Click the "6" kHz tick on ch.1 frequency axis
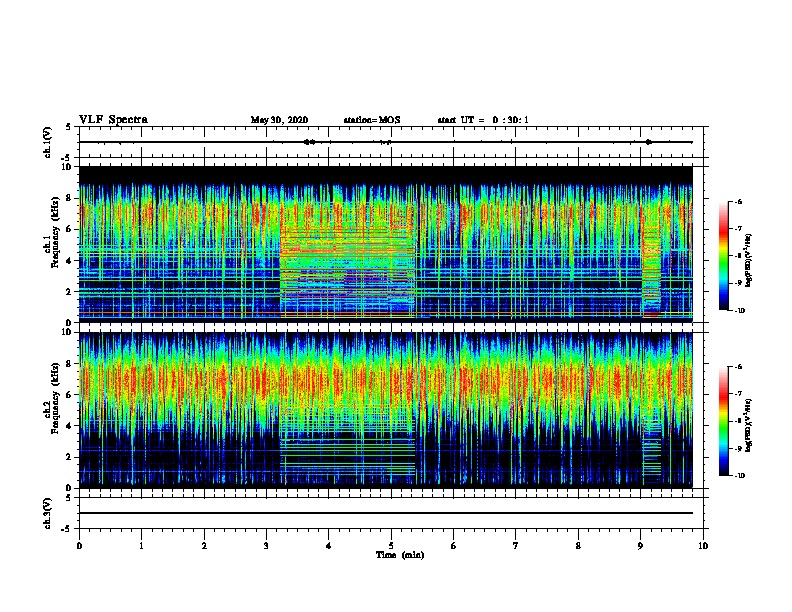 (70, 229)
